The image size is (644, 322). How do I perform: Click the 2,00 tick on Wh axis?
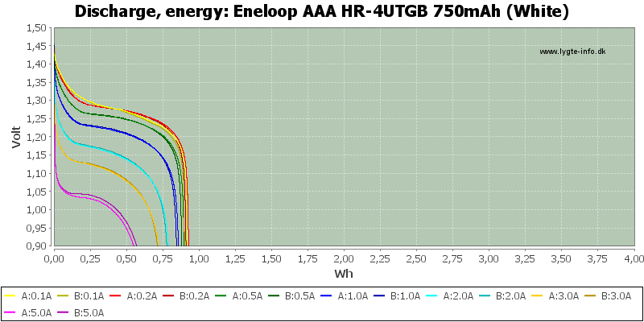(x=345, y=258)
